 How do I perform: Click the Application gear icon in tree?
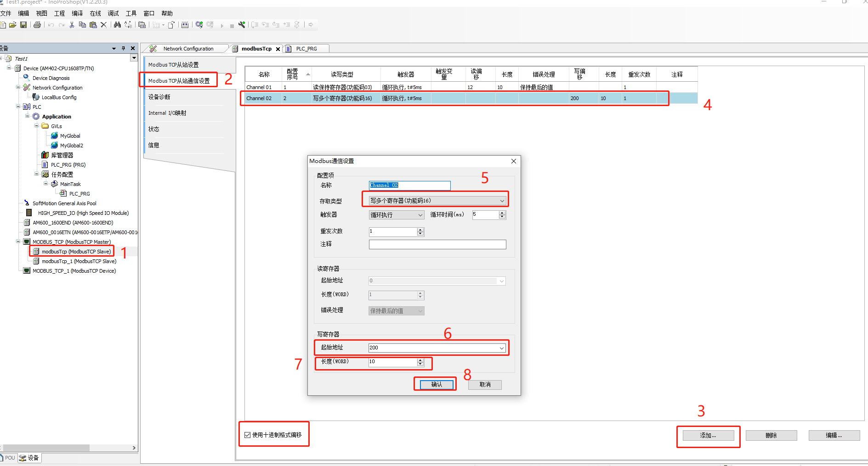pos(36,116)
